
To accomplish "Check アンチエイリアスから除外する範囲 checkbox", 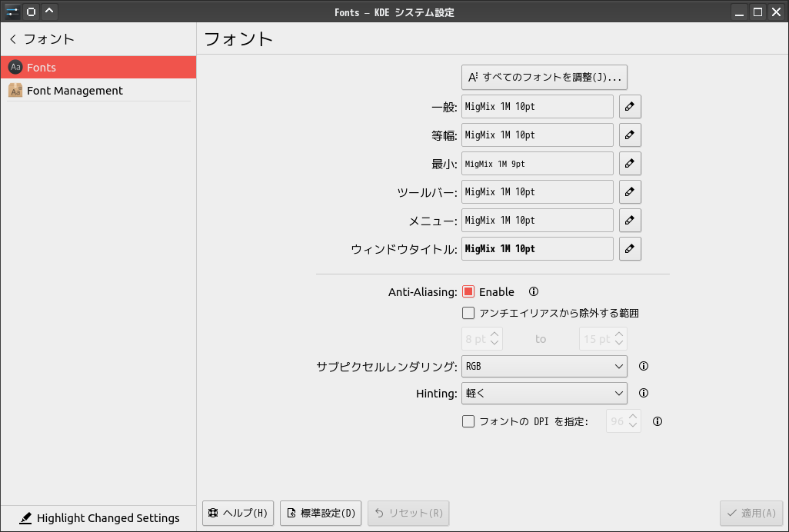I will pos(468,313).
